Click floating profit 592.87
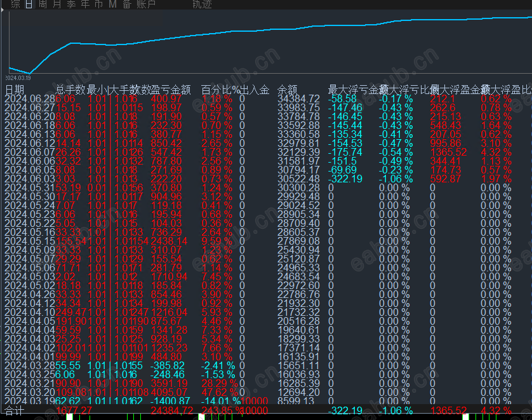The height and width of the screenshot is (420, 532). coord(446,179)
